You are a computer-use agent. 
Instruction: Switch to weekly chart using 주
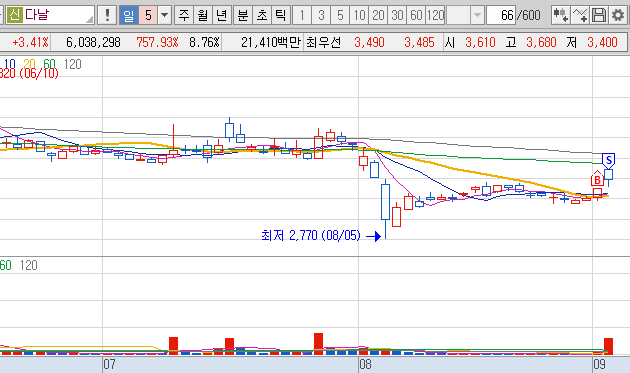[184, 15]
